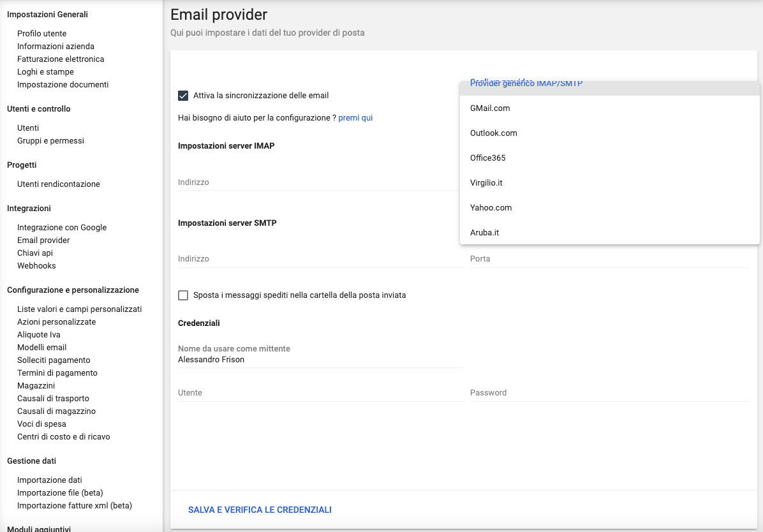Select GMail.com from provider list

[490, 108]
